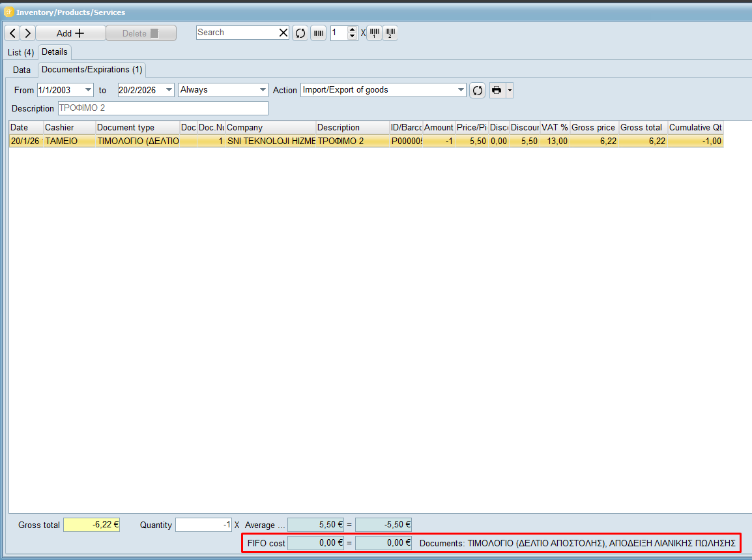Expand the Always period dropdown
The height and width of the screenshot is (560, 752).
(263, 90)
